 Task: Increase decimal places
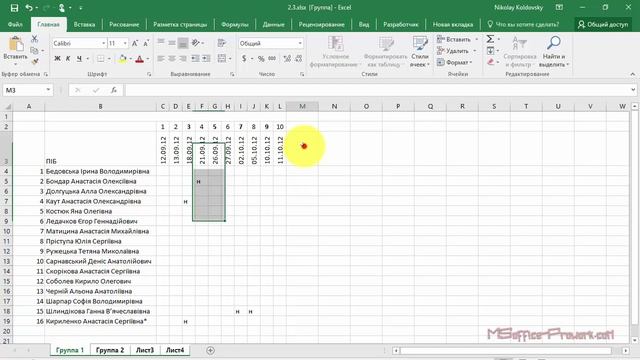287,59
